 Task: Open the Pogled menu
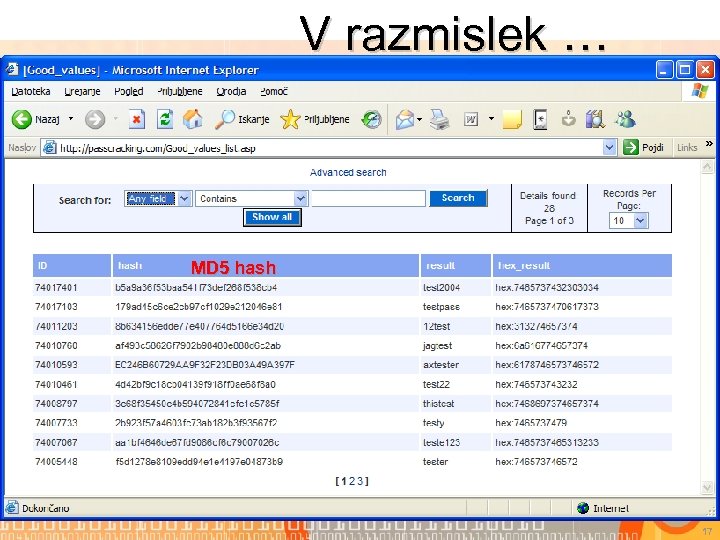(129, 91)
